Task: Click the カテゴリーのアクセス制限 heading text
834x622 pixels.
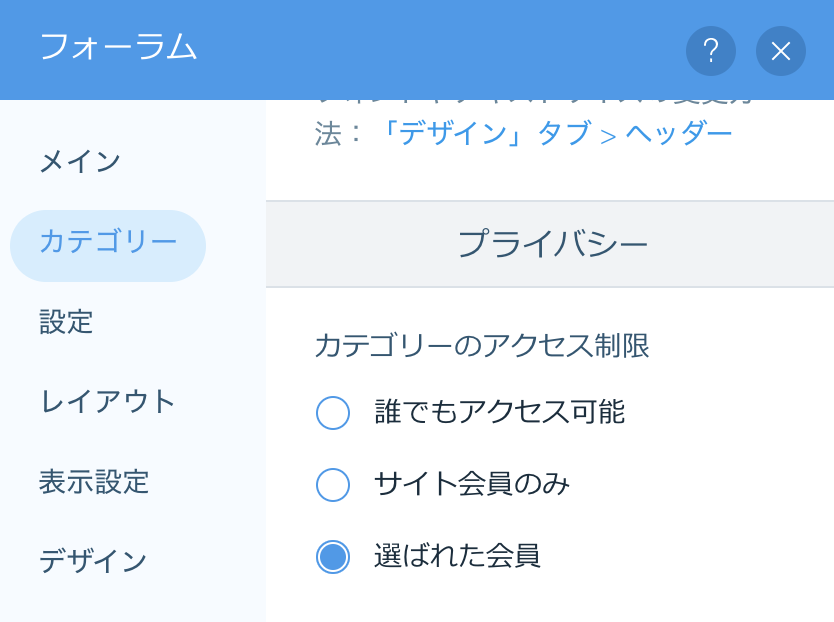Action: tap(482, 346)
